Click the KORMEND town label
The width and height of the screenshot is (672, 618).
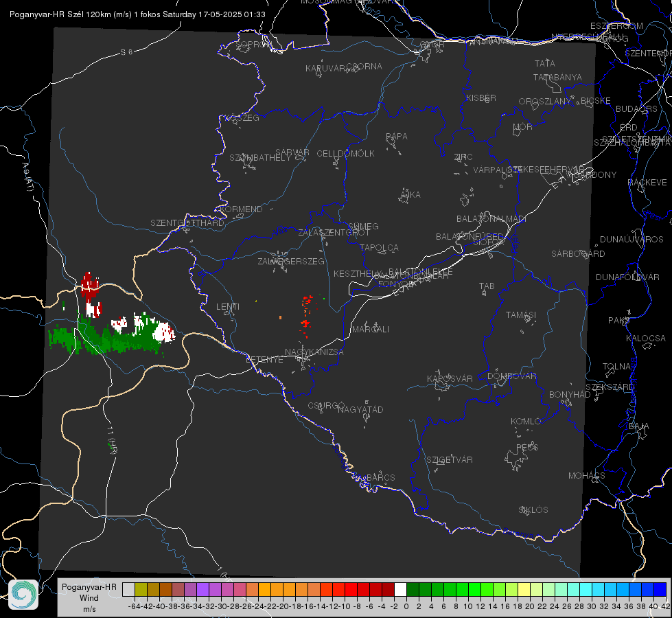(241, 209)
